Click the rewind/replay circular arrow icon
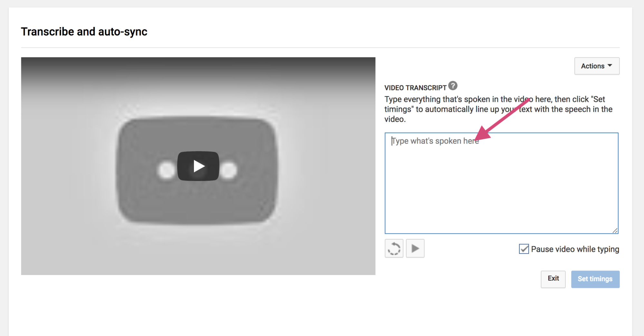 point(394,249)
